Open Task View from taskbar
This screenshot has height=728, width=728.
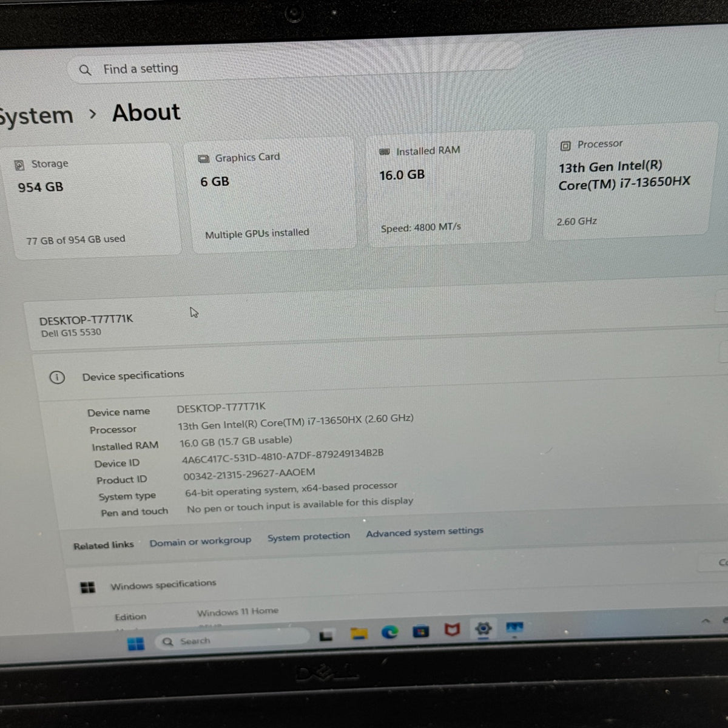pyautogui.click(x=326, y=635)
